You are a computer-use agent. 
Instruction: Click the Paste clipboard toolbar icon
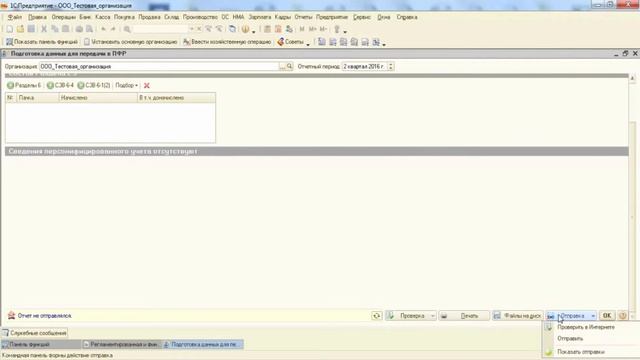[65, 29]
